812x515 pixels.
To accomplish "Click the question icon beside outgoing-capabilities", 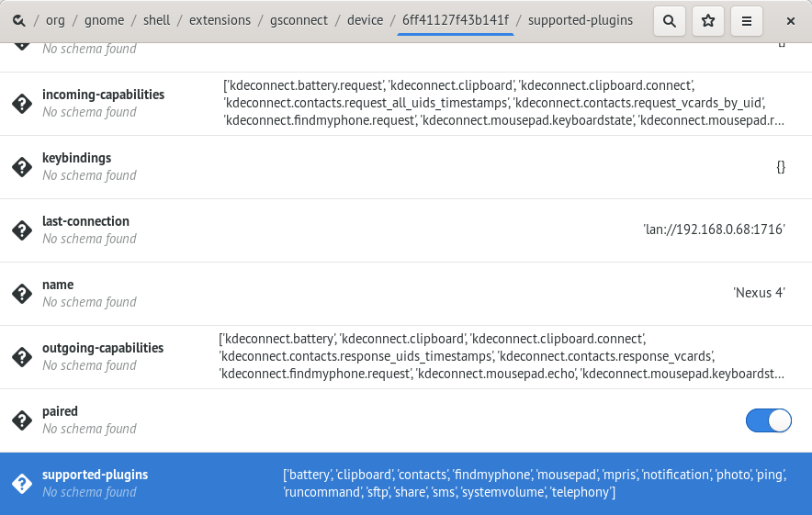I will (x=22, y=357).
